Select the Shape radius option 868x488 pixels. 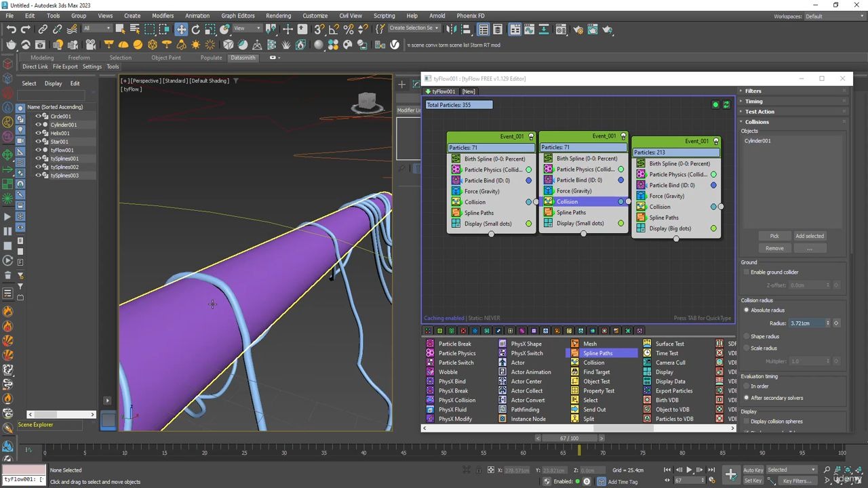(x=747, y=336)
